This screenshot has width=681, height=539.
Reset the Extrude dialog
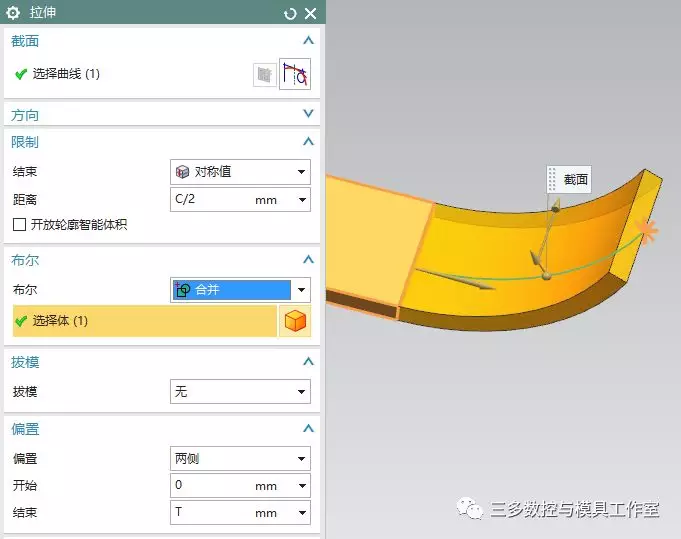click(x=290, y=14)
